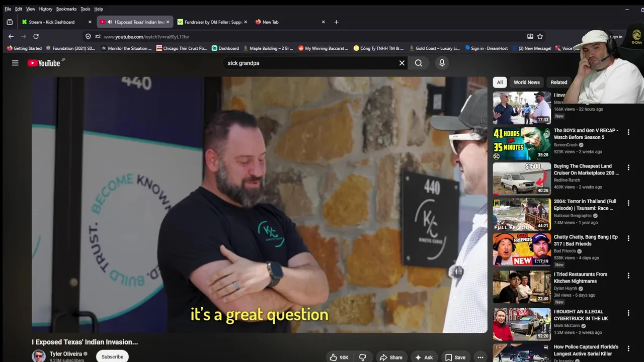This screenshot has width=644, height=362.
Task: Open Monitor the Situation bookmark
Action: (x=126, y=48)
